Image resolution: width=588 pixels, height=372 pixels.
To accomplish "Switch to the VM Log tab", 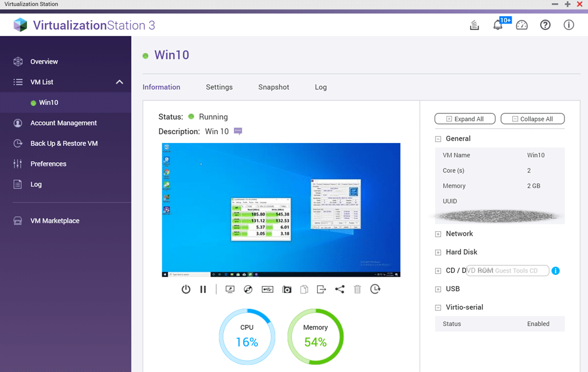I will coord(321,87).
